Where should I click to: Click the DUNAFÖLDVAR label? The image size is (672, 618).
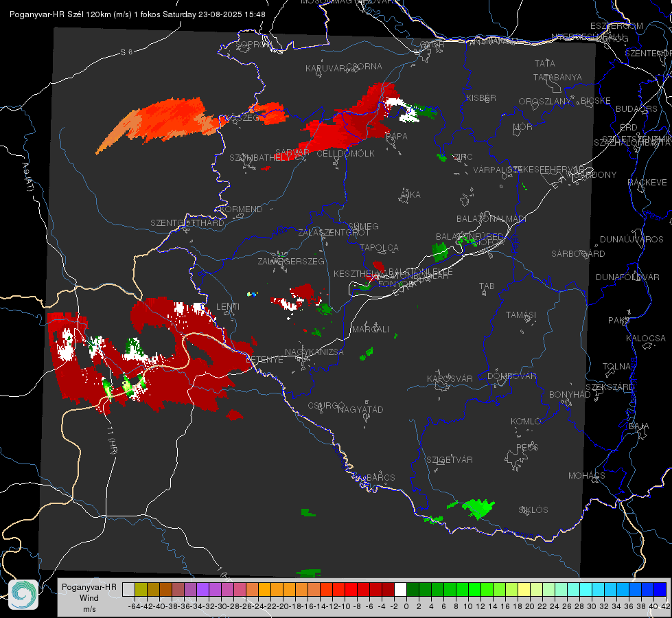pos(627,277)
